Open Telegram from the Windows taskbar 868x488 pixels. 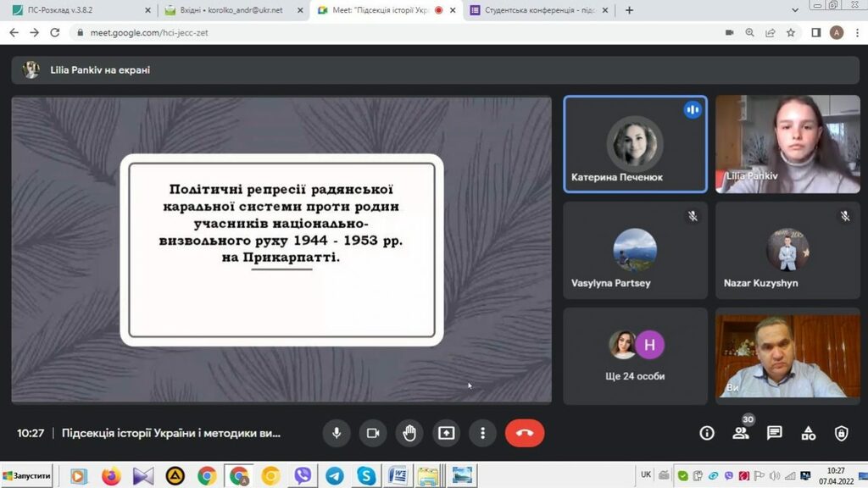click(335, 476)
